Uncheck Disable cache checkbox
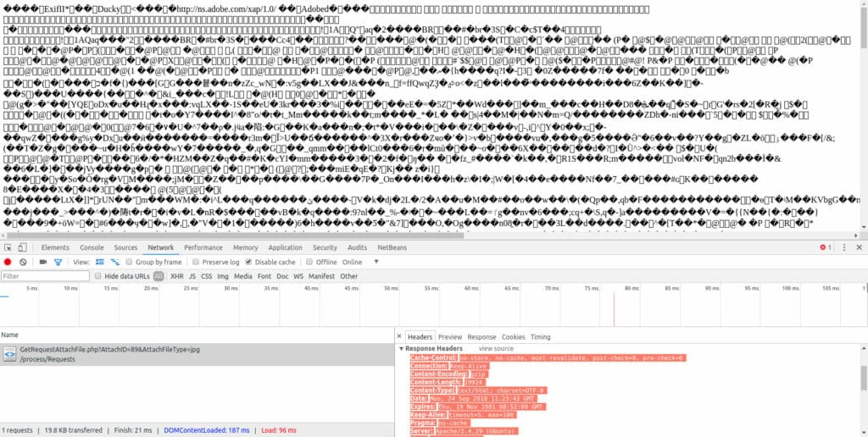The image size is (868, 437). coord(248,262)
